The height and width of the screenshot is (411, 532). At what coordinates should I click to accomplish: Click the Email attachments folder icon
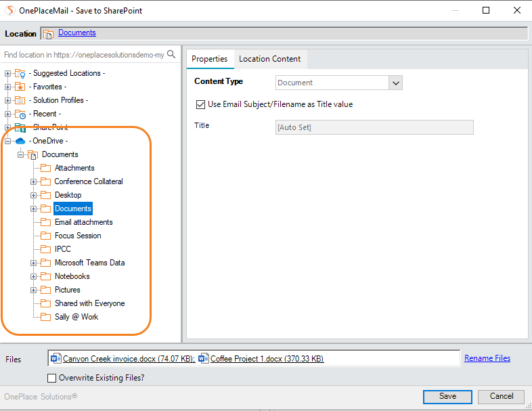[x=46, y=222]
